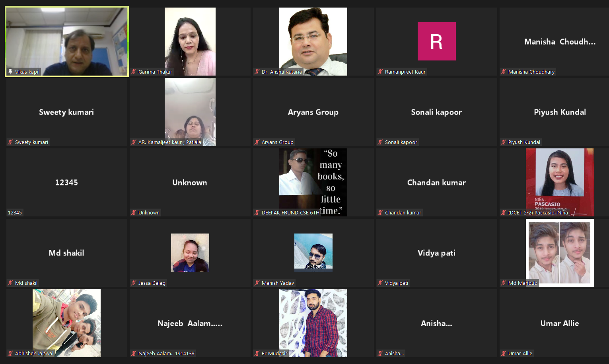Click muted mic icon by Anisha... label
The image size is (609, 364).
(381, 353)
